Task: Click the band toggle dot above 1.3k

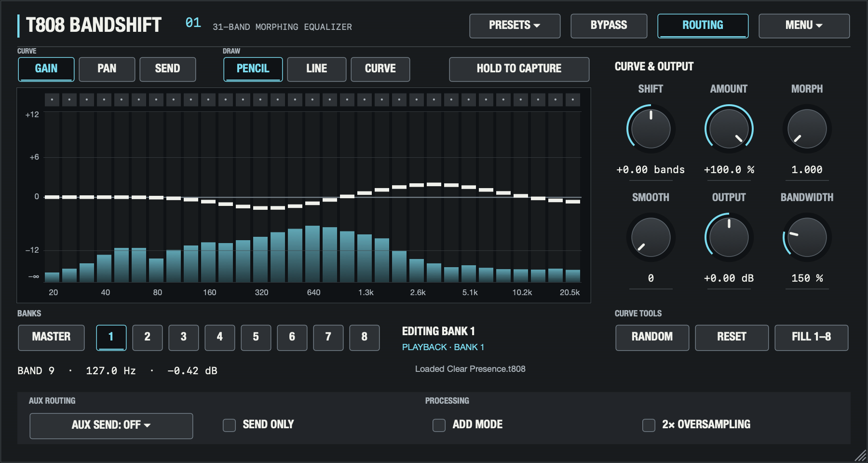Action: click(x=365, y=100)
